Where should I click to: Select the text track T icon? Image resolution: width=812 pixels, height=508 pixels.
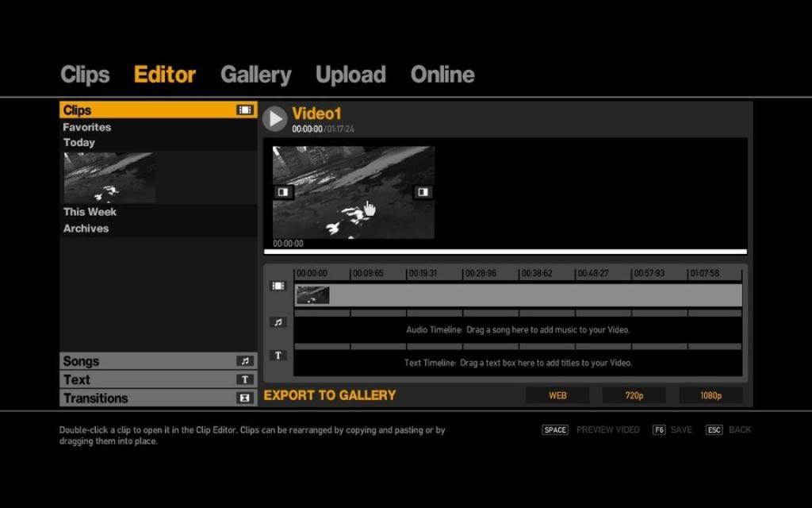pyautogui.click(x=278, y=356)
